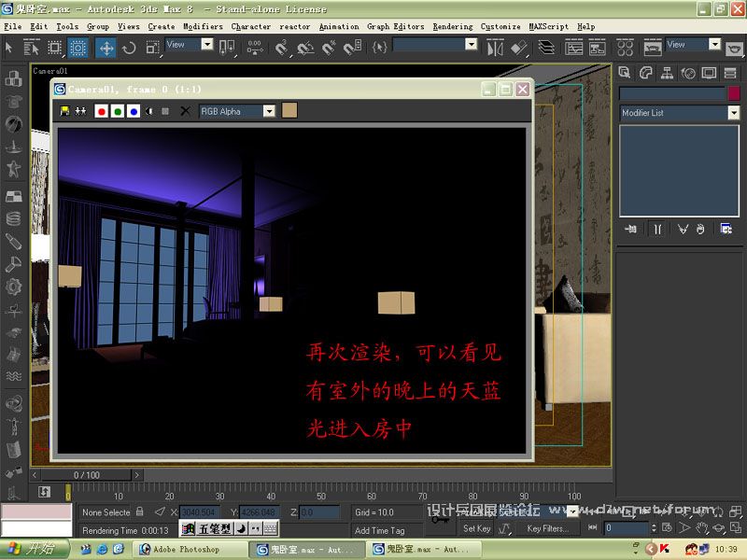Viewport: 747px width, 560px height.
Task: Open the Modifiers menu
Action: (x=203, y=27)
